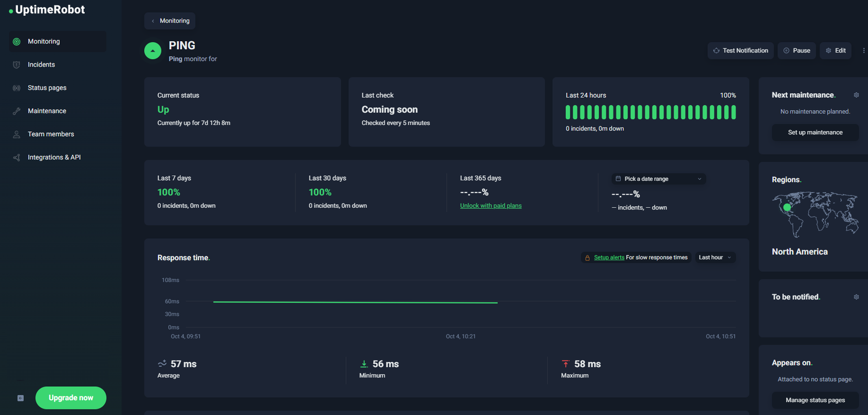This screenshot has width=868, height=415.
Task: Open Status pages from sidebar
Action: point(47,88)
